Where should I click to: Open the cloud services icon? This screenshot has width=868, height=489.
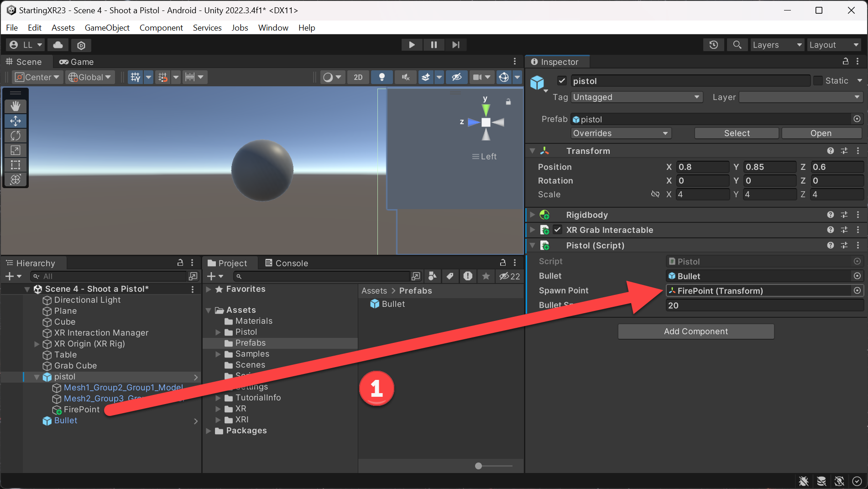[x=58, y=45]
